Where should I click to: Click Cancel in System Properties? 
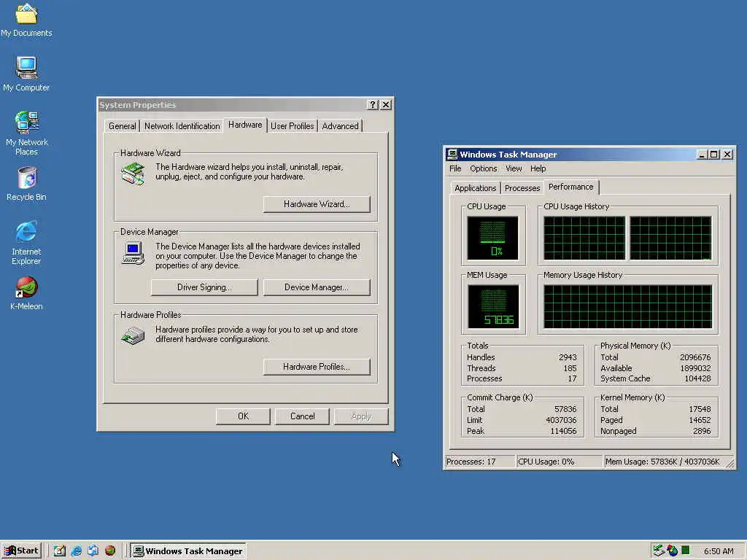(x=302, y=416)
